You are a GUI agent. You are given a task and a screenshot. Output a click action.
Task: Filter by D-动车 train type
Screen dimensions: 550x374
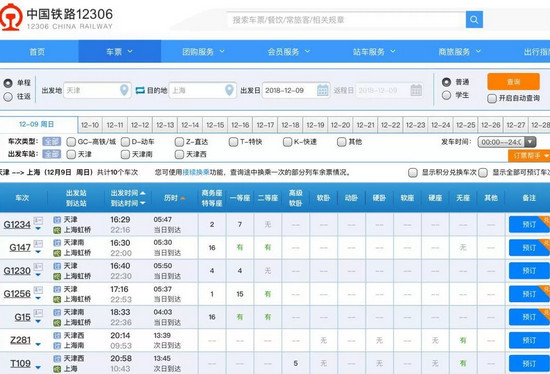(x=125, y=142)
